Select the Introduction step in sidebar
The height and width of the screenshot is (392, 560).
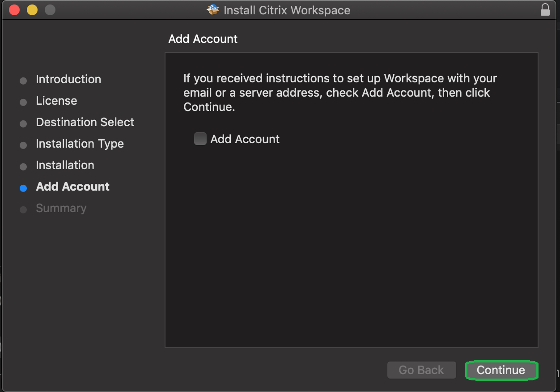pyautogui.click(x=68, y=79)
